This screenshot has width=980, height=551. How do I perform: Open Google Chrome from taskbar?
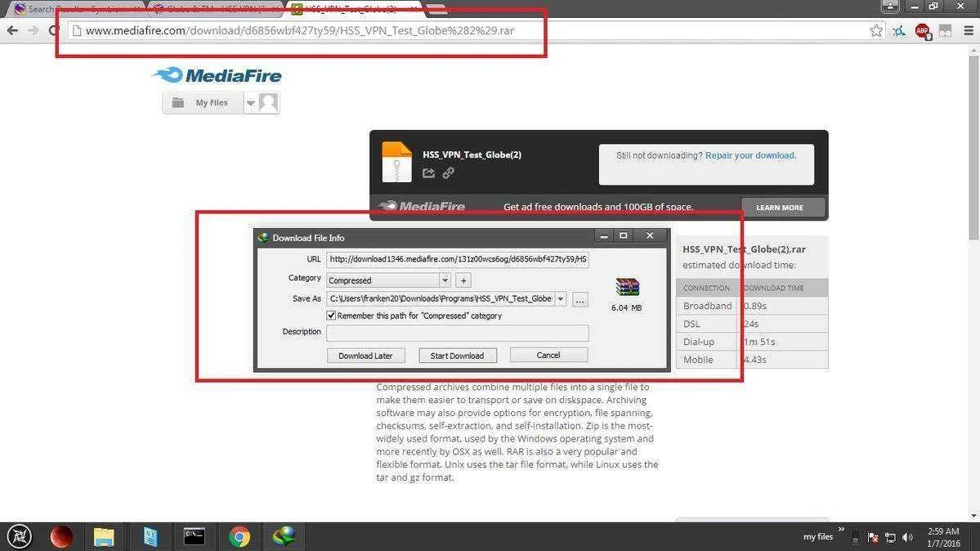pyautogui.click(x=239, y=536)
